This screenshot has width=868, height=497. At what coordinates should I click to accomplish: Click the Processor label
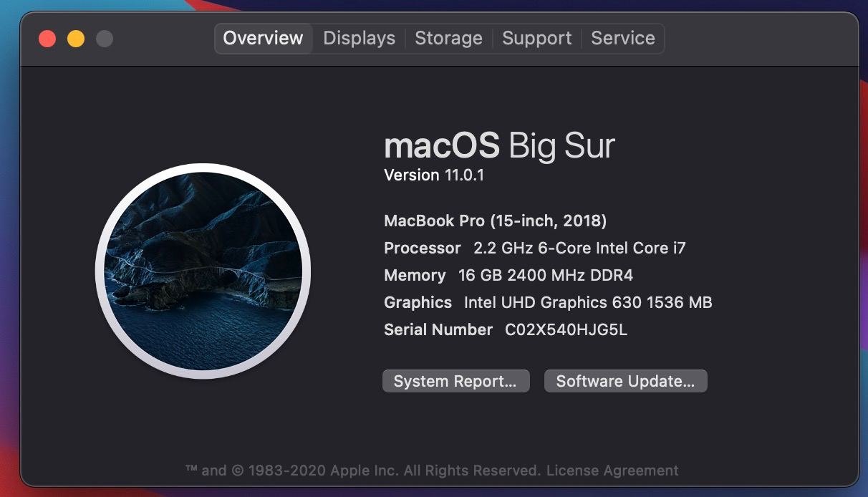423,248
